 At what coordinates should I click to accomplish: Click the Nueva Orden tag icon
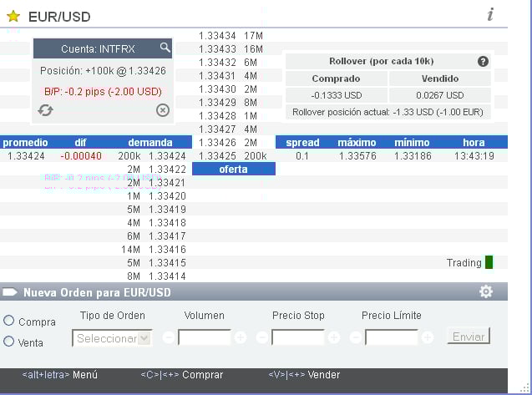[10, 292]
